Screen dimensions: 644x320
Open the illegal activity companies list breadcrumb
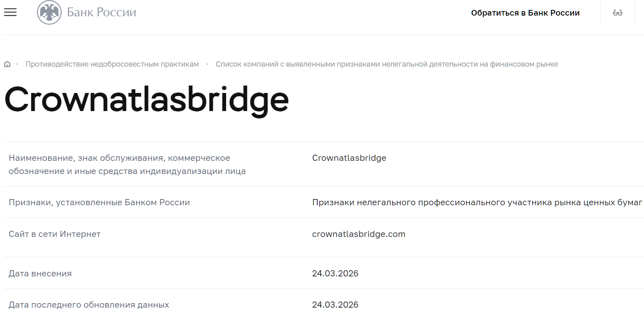click(387, 64)
